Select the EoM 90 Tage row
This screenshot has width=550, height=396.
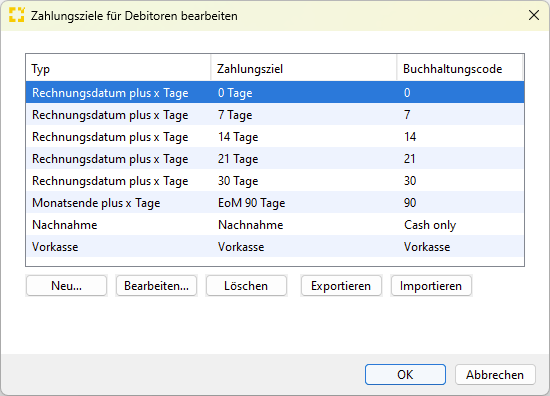point(275,203)
